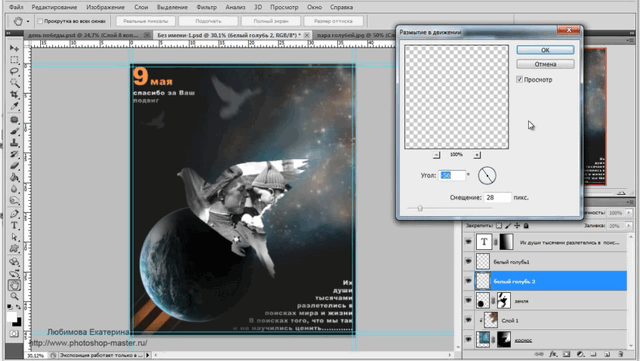This screenshot has width=640, height=361.
Task: Select the Horizontal Type tool
Action: click(14, 225)
